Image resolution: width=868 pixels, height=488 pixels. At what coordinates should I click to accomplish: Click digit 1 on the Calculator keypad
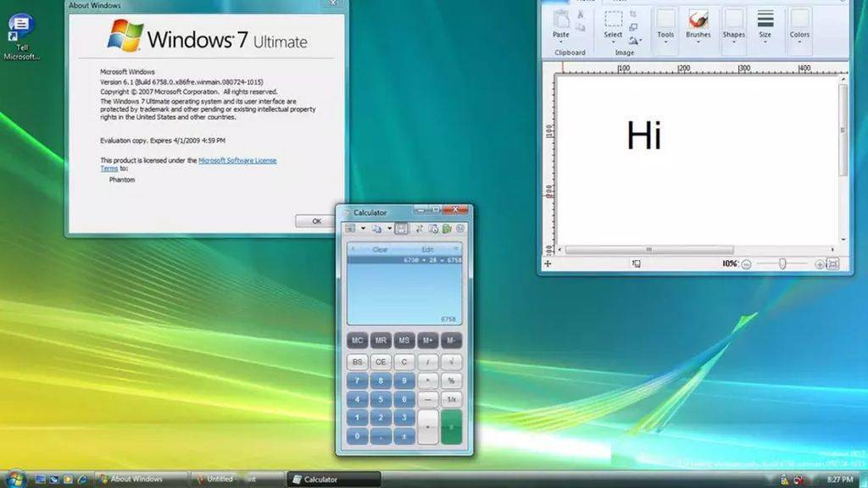tap(357, 417)
